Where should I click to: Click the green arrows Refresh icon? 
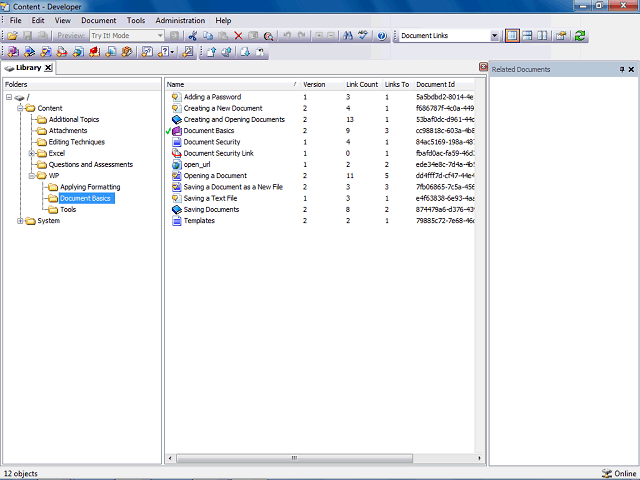[x=580, y=36]
